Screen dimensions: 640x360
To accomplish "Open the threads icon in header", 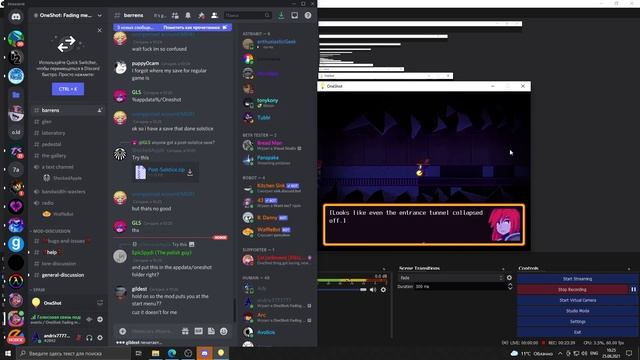I will coord(175,16).
